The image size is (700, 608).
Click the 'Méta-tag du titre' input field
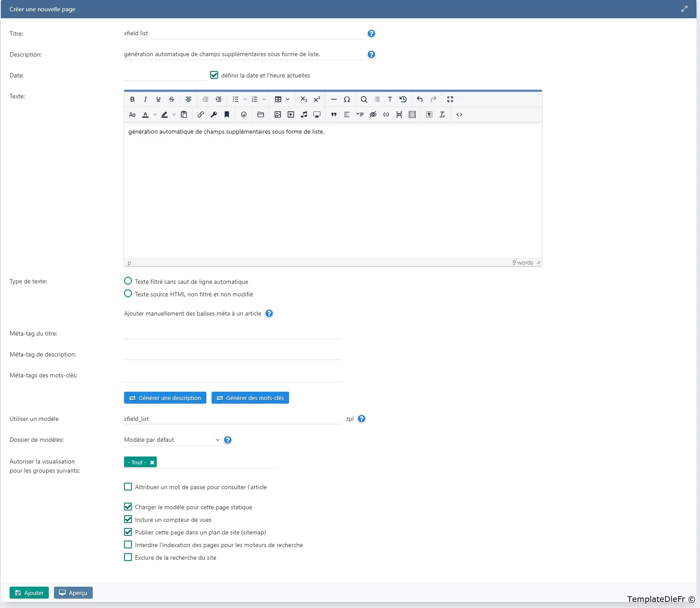click(232, 333)
